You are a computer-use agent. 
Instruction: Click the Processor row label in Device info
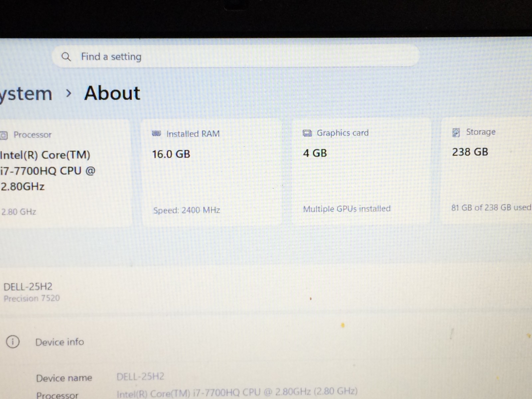click(x=57, y=395)
